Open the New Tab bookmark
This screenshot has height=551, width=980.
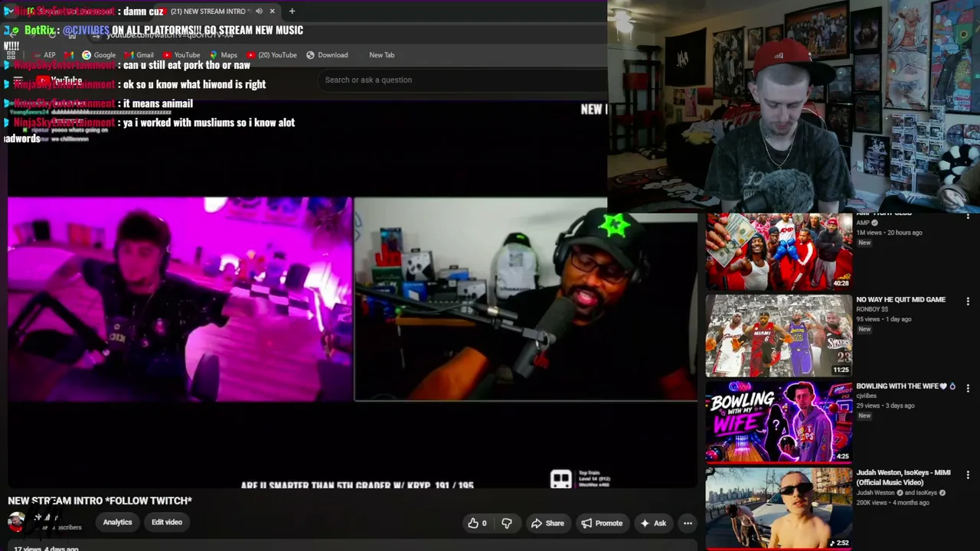[381, 55]
